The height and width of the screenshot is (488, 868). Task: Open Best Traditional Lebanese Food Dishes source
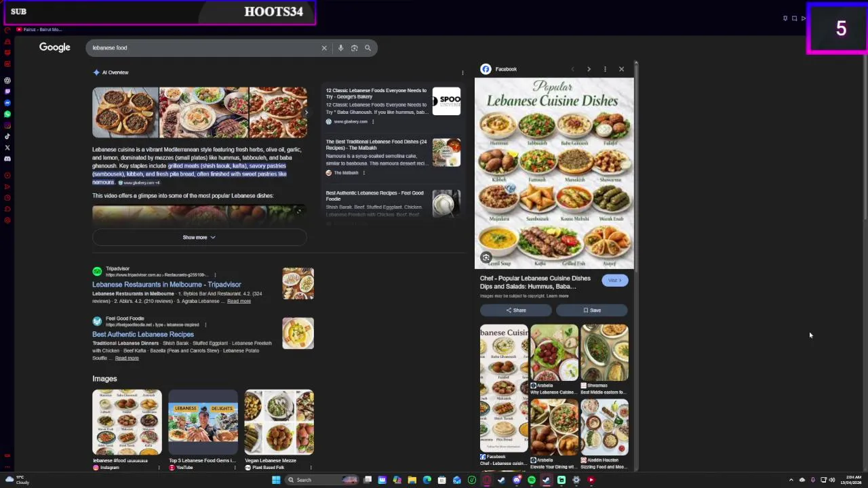[393, 157]
